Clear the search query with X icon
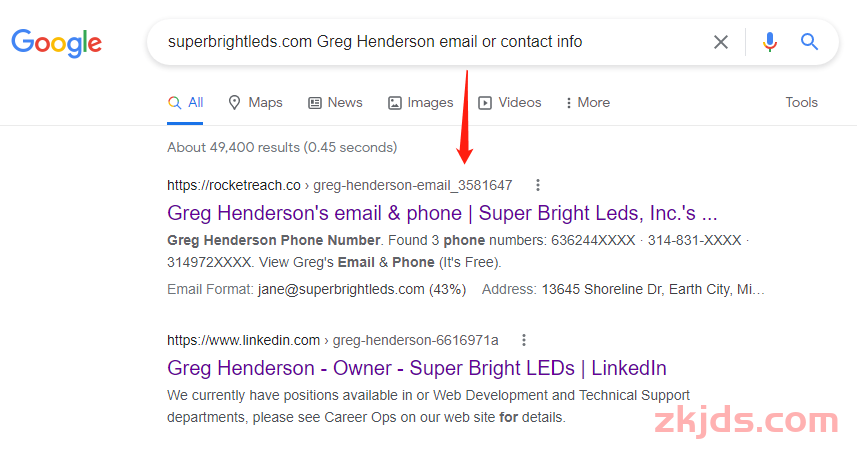 click(x=720, y=42)
